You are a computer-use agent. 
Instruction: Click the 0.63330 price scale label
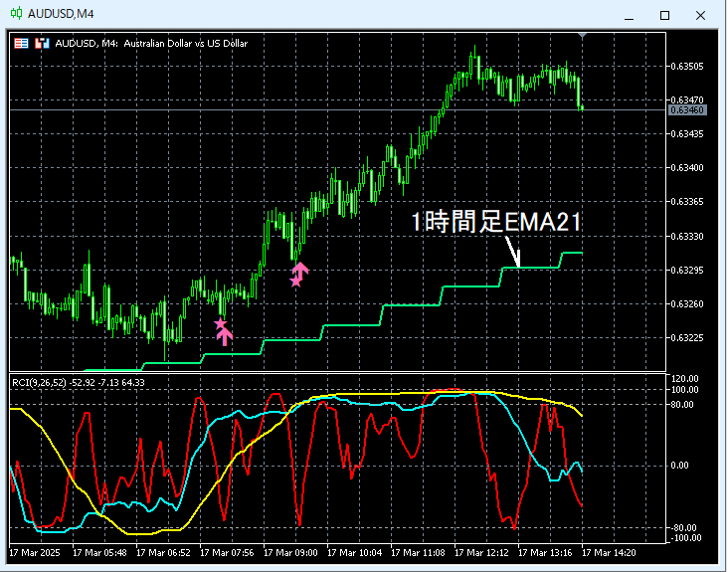[x=687, y=237]
